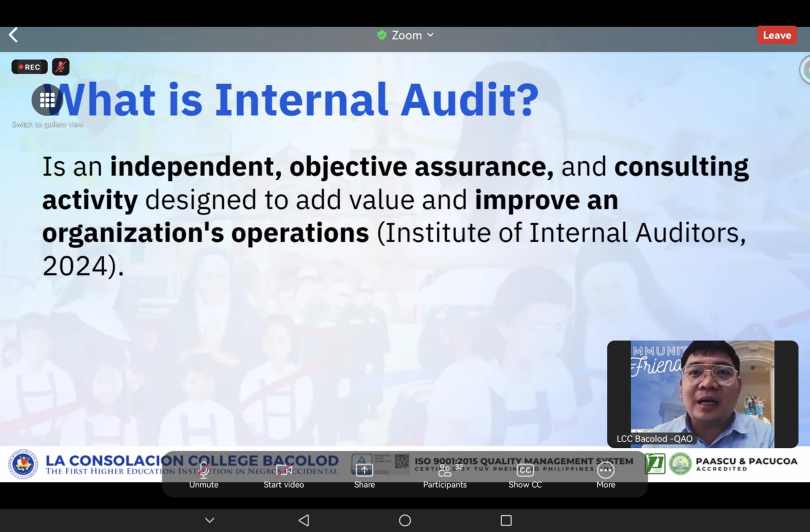The height and width of the screenshot is (532, 810).
Task: Select LCC Bacolod -QAO video thumbnail
Action: click(x=702, y=394)
